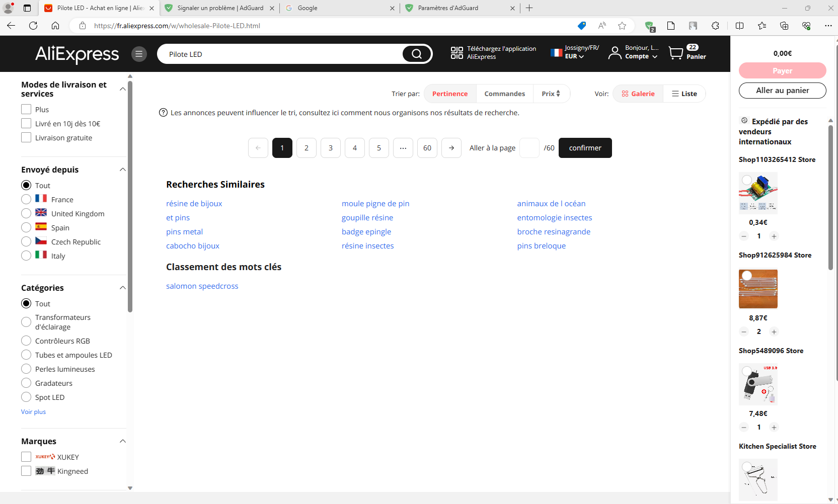The image size is (838, 504).
Task: Click the help question-mark about search results
Action: 163,112
